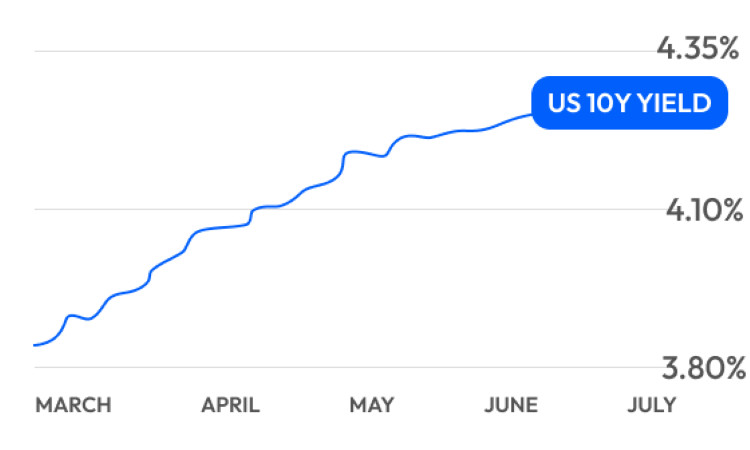Viewport: 750px width, 450px height.
Task: Select the JUNE axis label
Action: point(511,405)
